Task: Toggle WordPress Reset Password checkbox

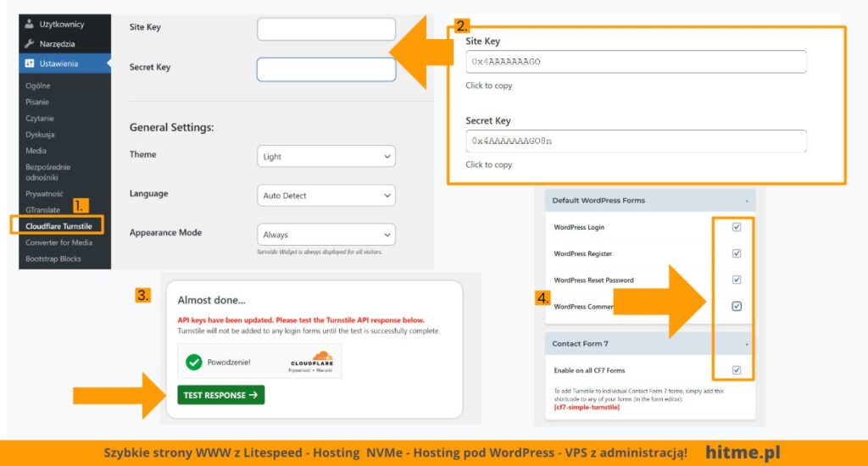Action: (x=737, y=280)
